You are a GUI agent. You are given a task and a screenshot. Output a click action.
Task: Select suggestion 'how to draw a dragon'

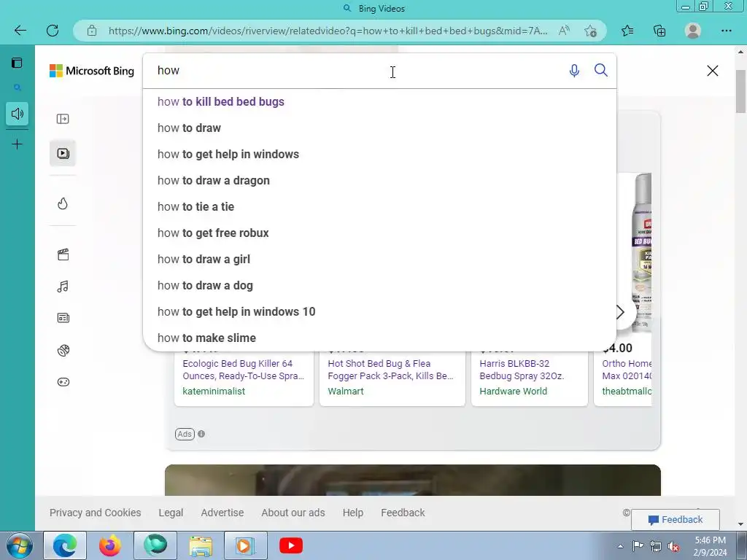379,181
